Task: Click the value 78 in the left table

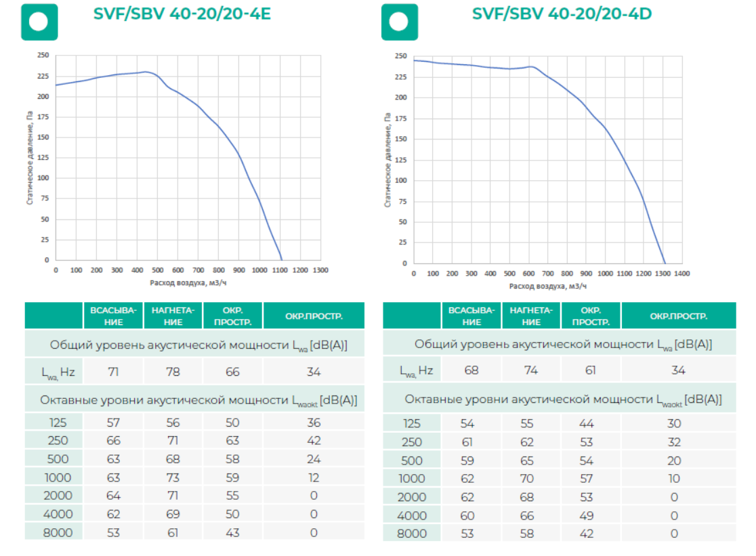Action: [173, 372]
